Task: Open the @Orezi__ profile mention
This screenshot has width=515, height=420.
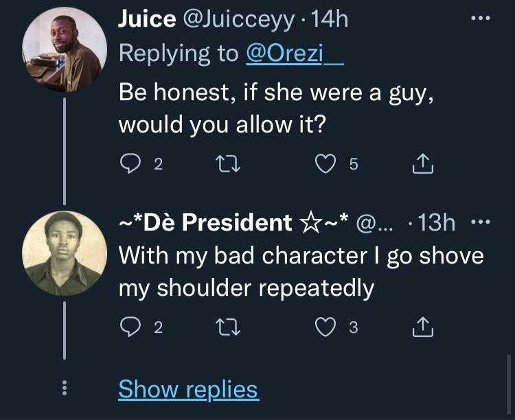Action: (294, 55)
